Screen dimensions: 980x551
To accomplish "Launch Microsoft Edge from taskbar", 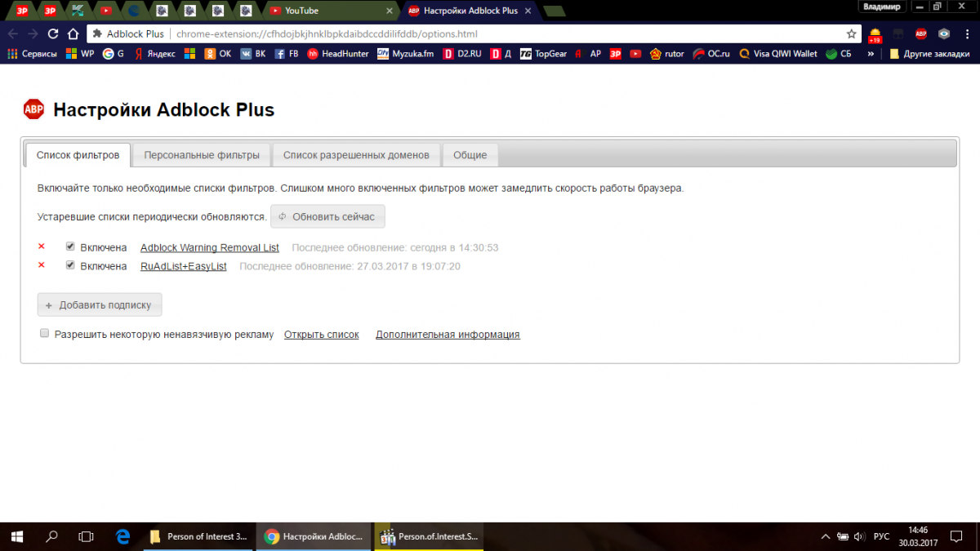I will click(x=123, y=536).
